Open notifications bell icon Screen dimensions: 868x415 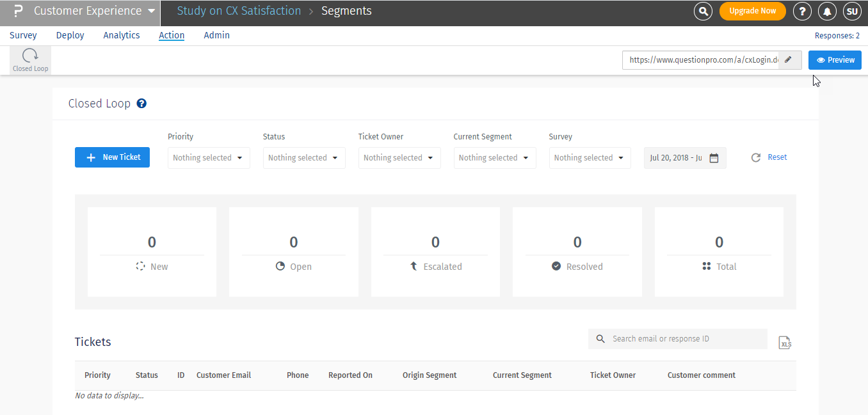point(828,11)
